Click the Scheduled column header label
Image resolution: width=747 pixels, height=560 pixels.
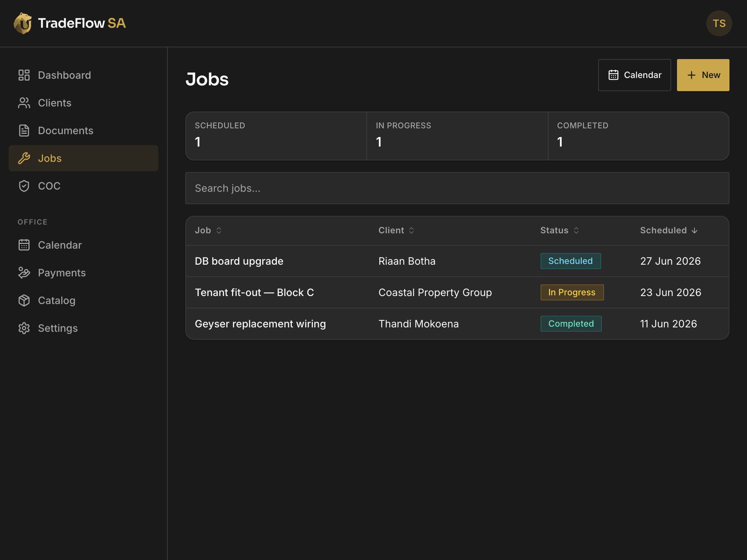(x=663, y=230)
